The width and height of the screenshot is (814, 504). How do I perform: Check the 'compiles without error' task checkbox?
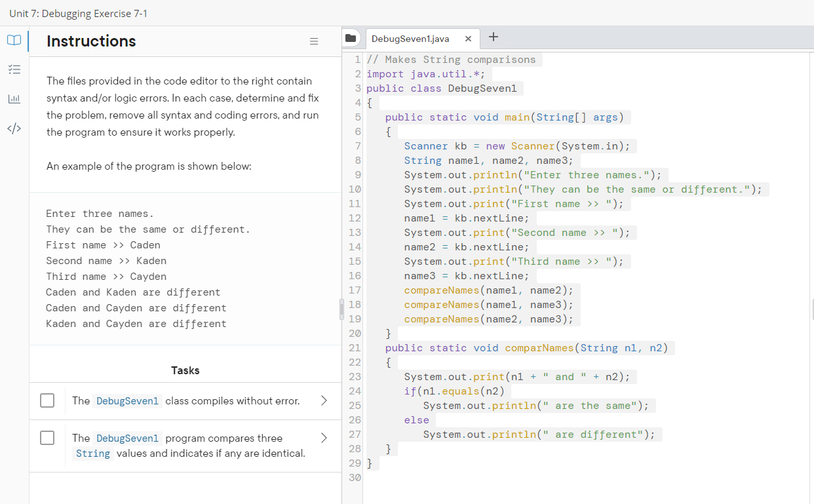47,400
